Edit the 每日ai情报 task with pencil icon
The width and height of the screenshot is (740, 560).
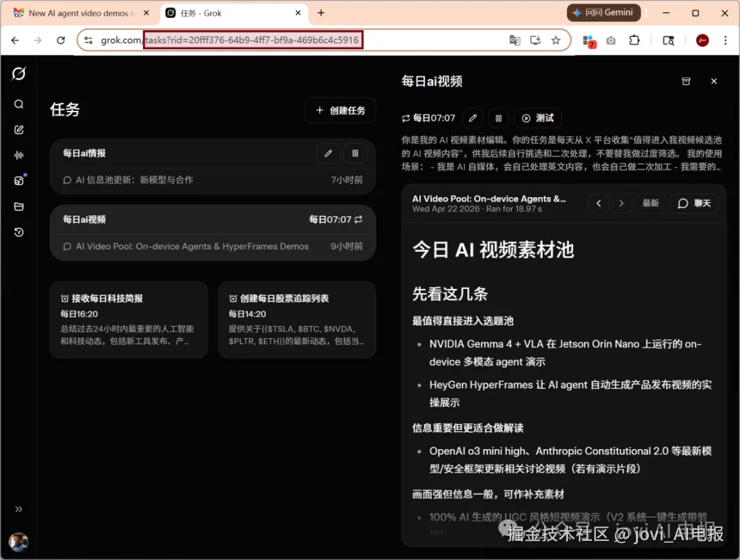click(328, 153)
